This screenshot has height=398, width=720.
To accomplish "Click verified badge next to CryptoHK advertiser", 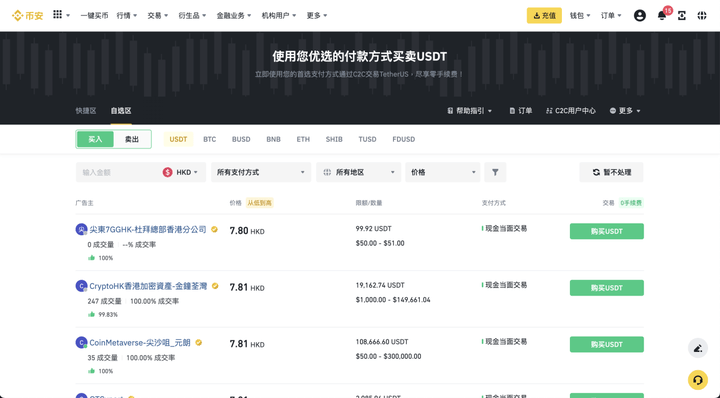I will pos(215,286).
